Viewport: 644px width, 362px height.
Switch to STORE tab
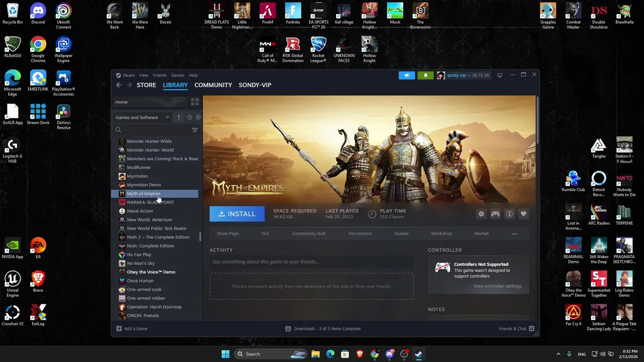pos(146,85)
